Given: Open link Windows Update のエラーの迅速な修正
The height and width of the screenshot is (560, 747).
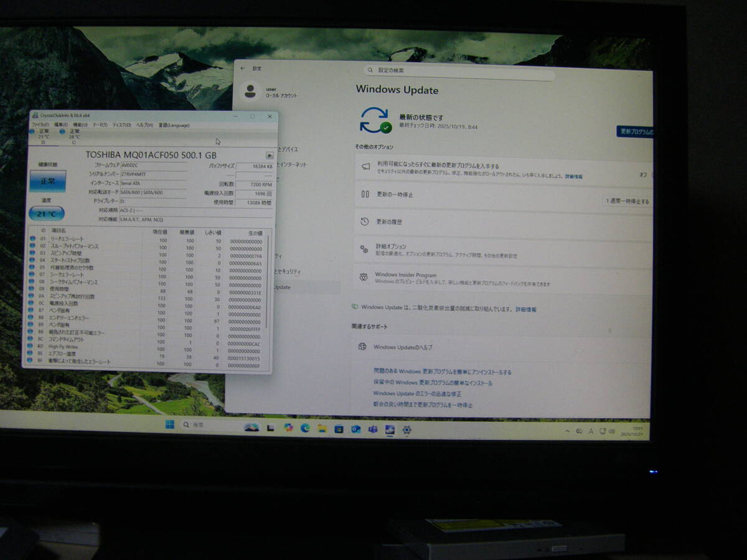Looking at the screenshot, I should 417,394.
